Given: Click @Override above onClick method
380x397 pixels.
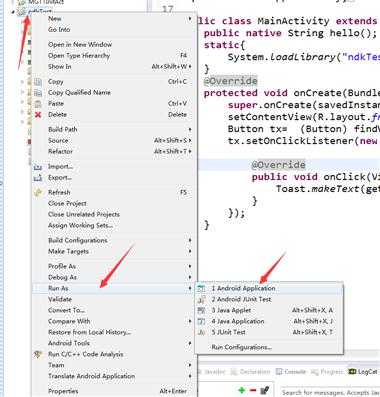Looking at the screenshot, I should (278, 165).
